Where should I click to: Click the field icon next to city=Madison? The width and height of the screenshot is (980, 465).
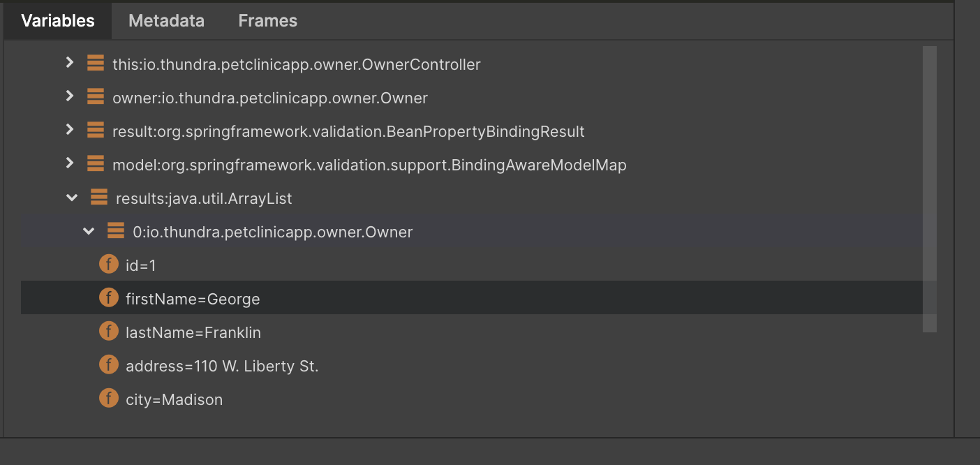coord(109,399)
